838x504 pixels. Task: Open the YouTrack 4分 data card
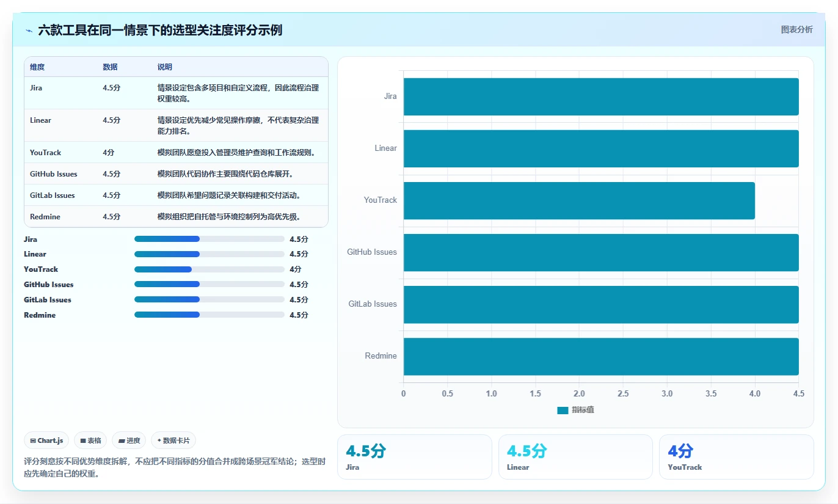click(736, 457)
